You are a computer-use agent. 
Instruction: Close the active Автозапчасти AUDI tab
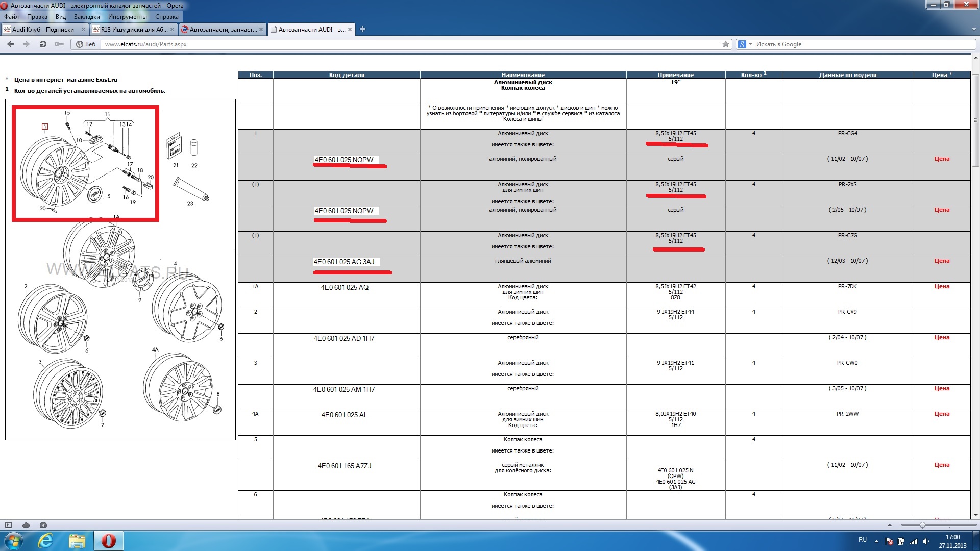[x=350, y=30]
